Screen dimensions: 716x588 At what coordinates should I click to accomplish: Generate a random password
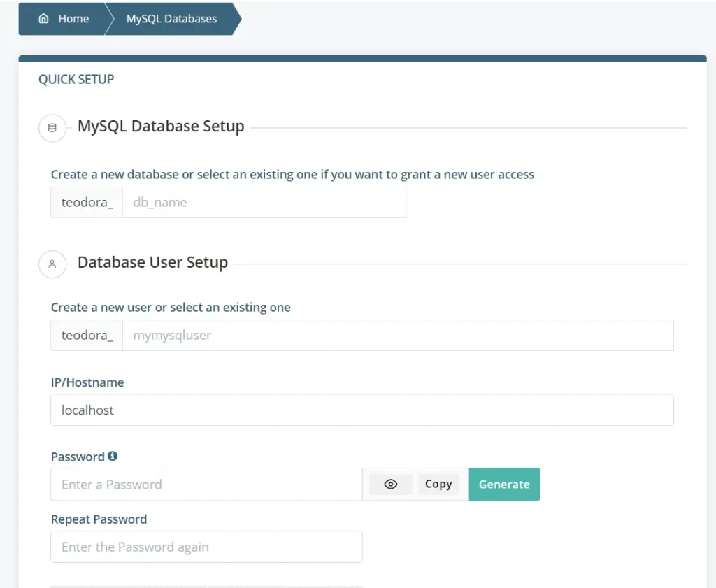[504, 484]
